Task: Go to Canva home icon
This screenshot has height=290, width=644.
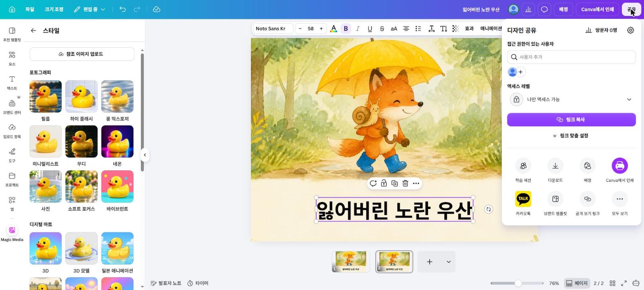Action: tap(12, 9)
